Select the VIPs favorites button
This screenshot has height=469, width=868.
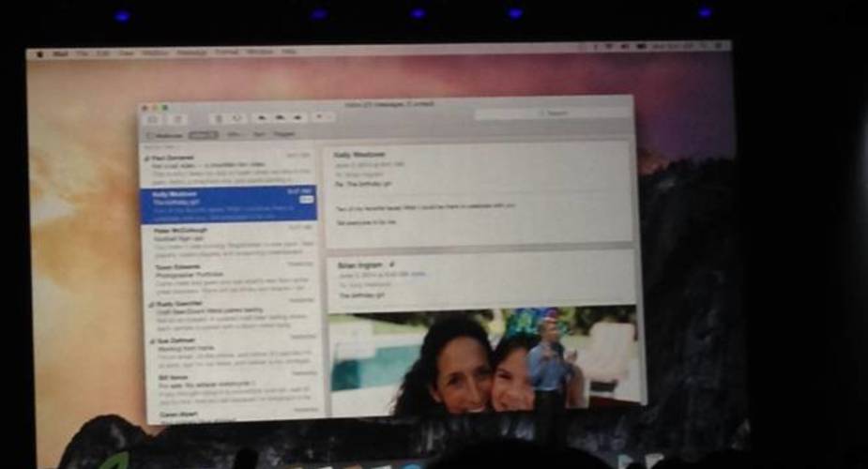(x=235, y=134)
